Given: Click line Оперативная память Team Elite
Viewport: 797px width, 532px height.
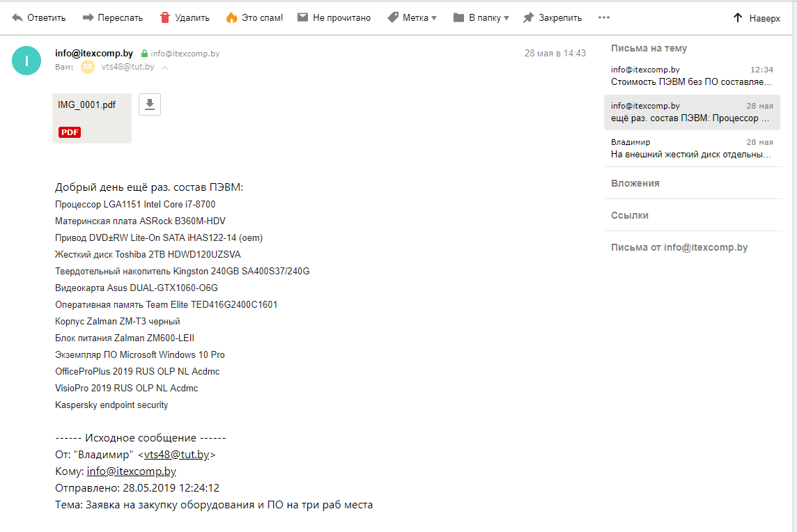Looking at the screenshot, I should [167, 305].
